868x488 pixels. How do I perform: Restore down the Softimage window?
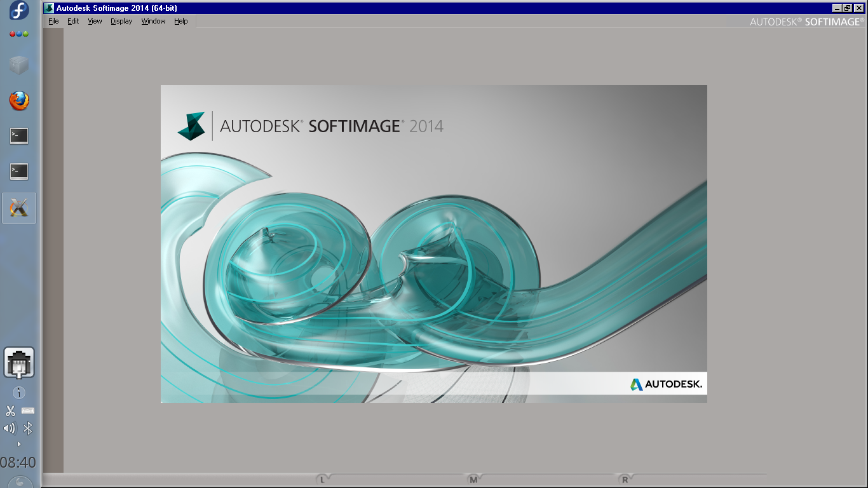847,8
